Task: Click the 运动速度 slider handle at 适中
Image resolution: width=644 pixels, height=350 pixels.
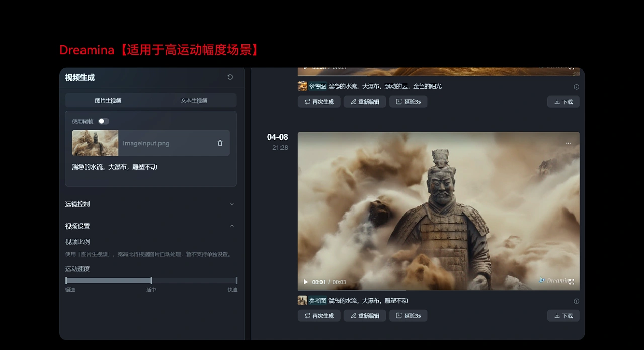Action: coord(151,281)
